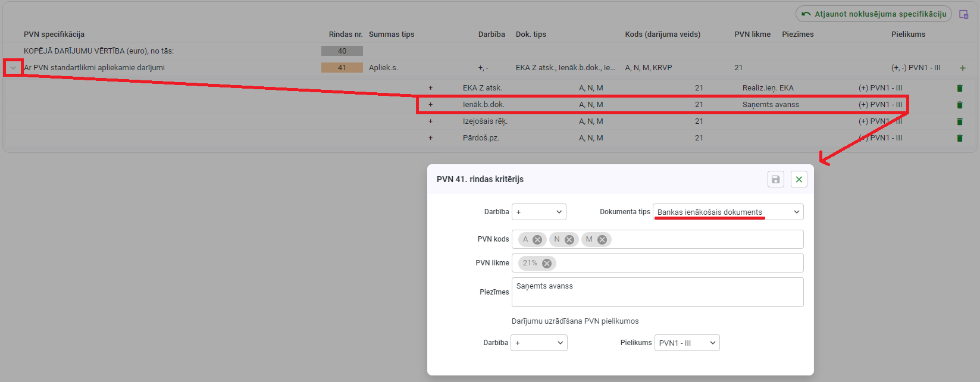Open the Dokumenta tips dropdown
Viewport: 980px width, 382px height.
point(728,212)
